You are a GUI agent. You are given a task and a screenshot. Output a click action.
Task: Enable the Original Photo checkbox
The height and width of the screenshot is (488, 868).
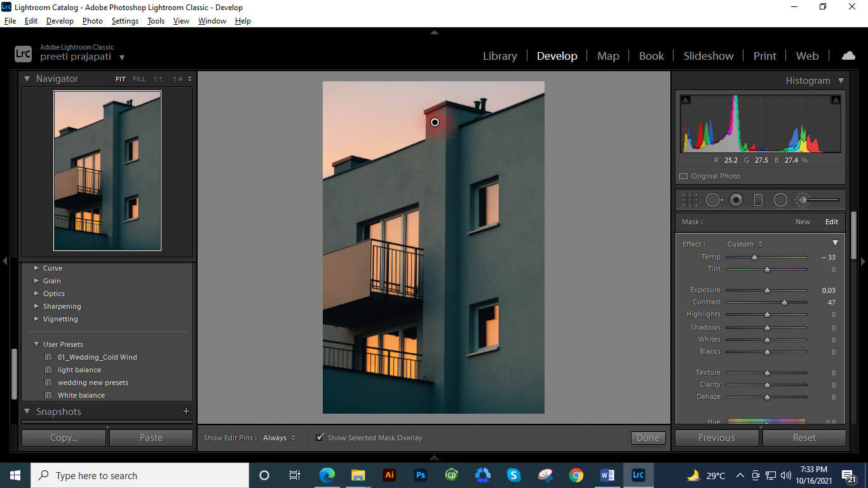click(x=683, y=176)
